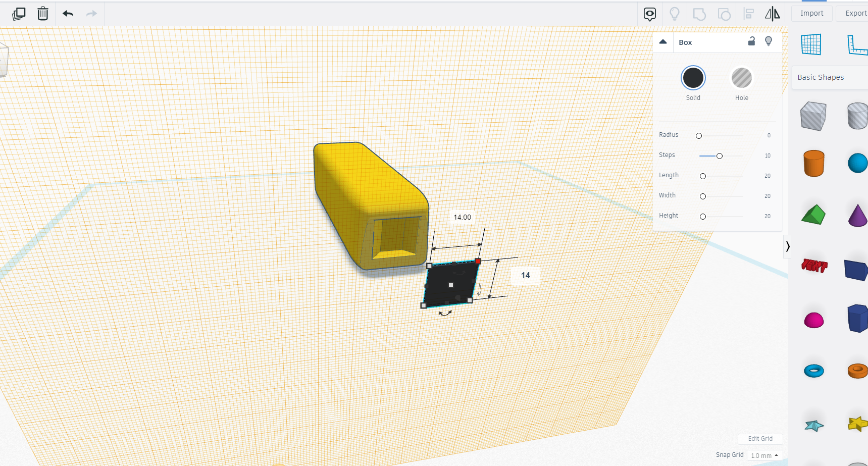The image size is (868, 466).
Task: Redo the last undone action
Action: [91, 14]
